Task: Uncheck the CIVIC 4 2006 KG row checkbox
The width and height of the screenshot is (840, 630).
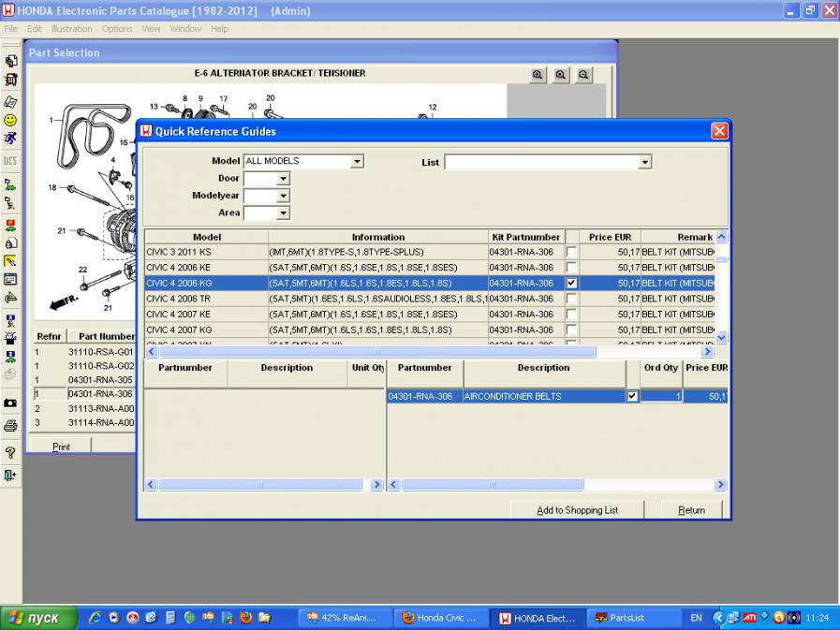Action: coord(571,283)
